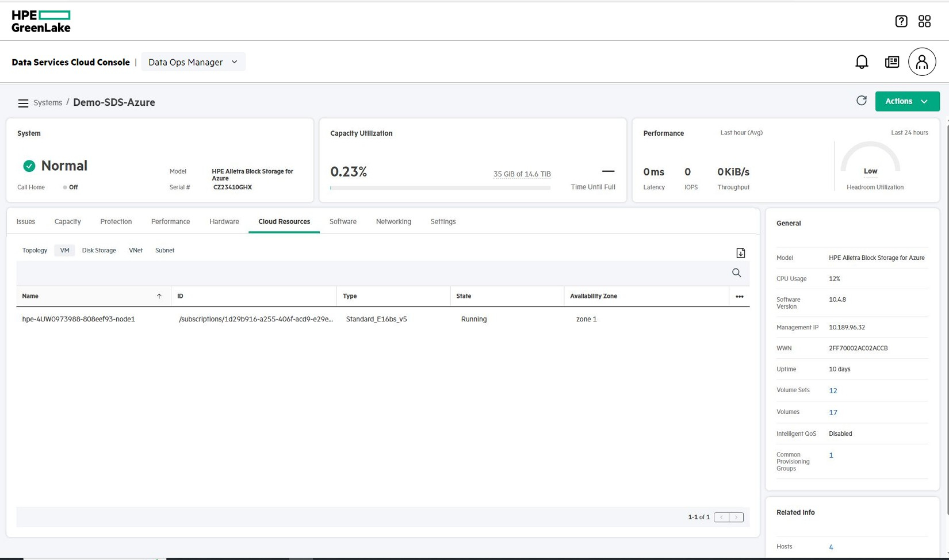Click the 35 GiB of 14.6 TiB text
This screenshot has height=560, width=949.
pos(522,174)
